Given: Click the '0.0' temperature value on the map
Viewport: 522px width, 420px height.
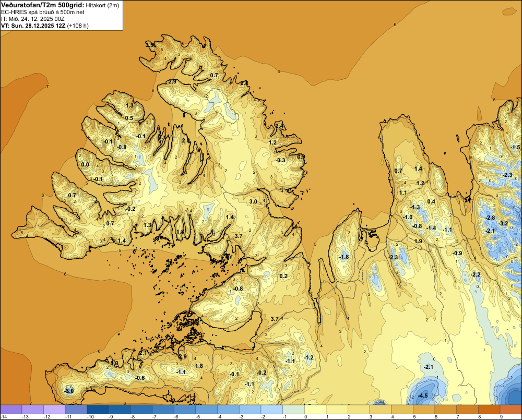Looking at the screenshot, I should (85, 164).
